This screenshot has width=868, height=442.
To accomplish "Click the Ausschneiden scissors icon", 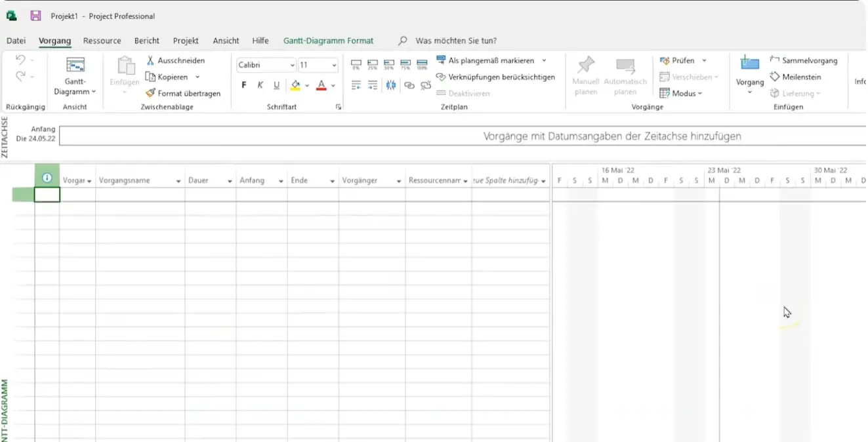I will (150, 60).
